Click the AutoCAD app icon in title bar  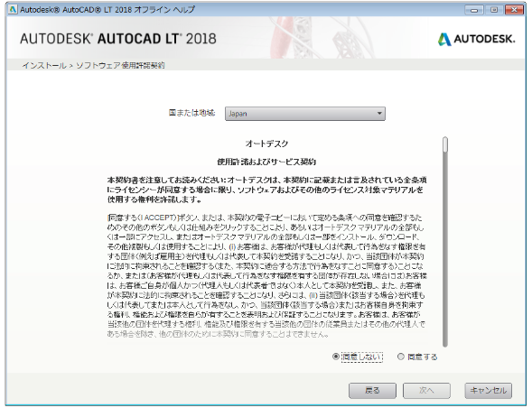13,10
